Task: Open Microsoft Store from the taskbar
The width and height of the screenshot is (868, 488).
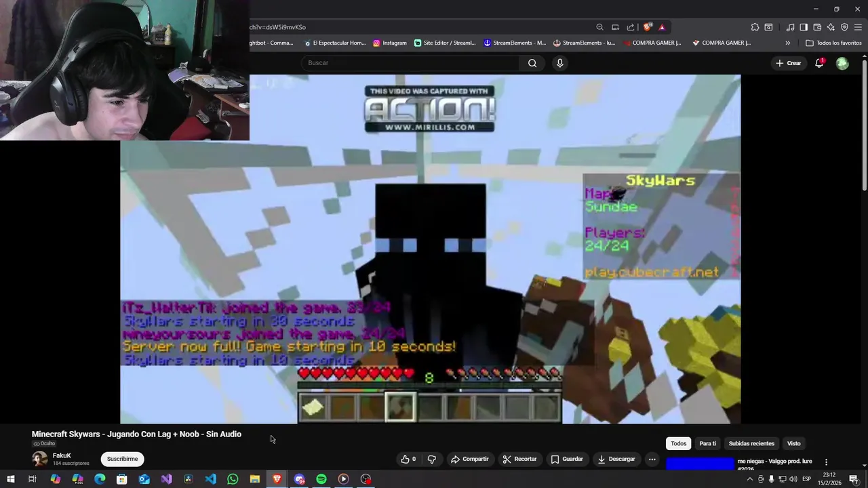Action: [122, 479]
